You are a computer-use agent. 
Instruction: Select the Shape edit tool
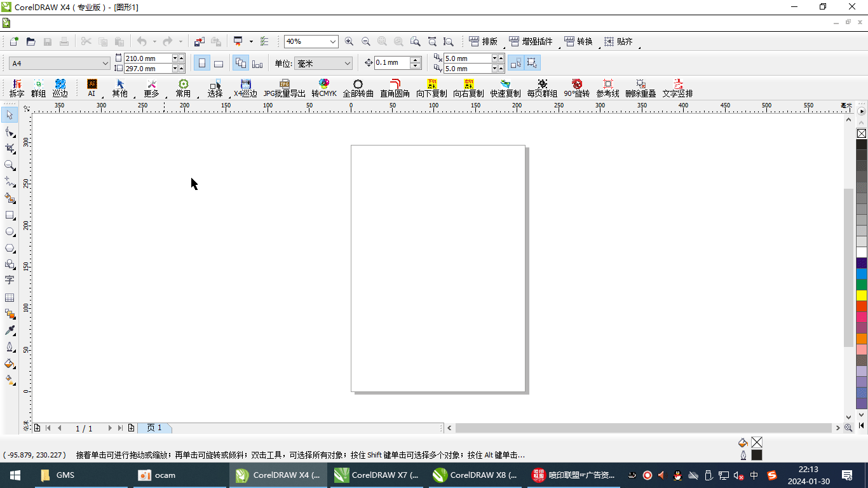pos(10,132)
